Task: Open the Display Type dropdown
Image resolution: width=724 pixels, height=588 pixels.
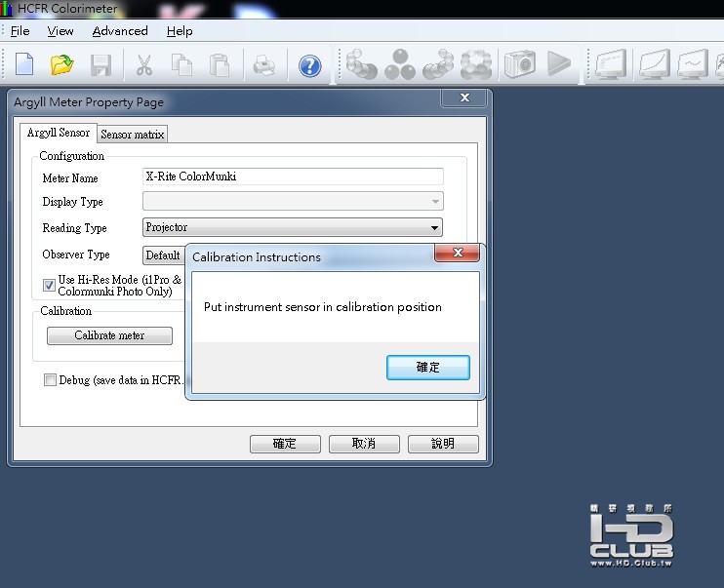Action: click(x=293, y=201)
